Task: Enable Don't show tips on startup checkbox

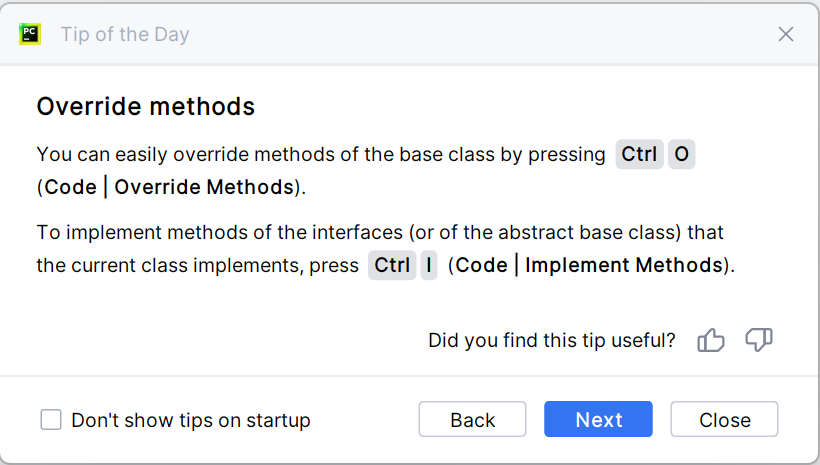Action: [x=51, y=420]
